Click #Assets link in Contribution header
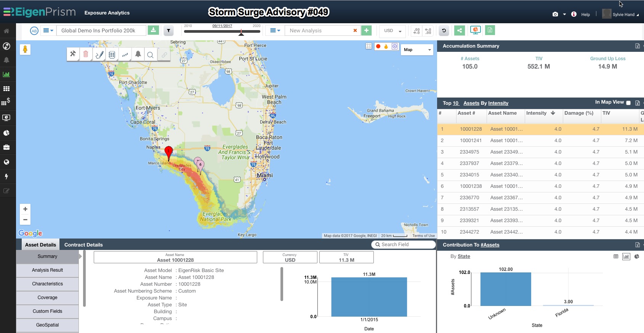The width and height of the screenshot is (644, 333). coord(490,245)
